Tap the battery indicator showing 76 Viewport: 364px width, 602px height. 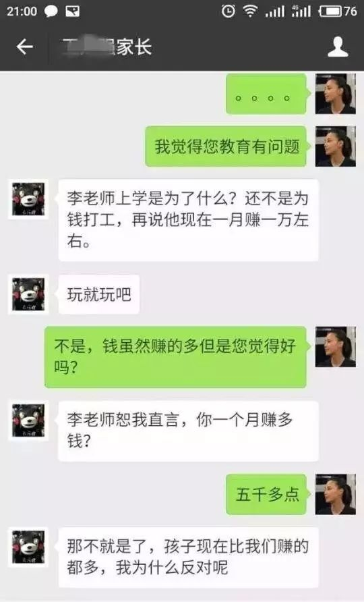click(338, 11)
